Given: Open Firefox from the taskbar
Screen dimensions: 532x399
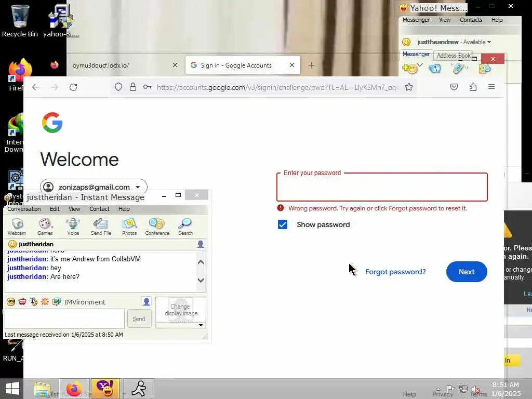Looking at the screenshot, I should point(74,389).
